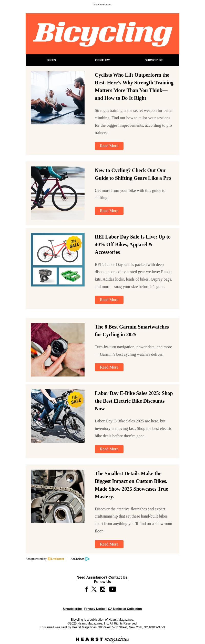205x644 pixels.
Task: Open the Instagram social icon
Action: pyautogui.click(x=103, y=589)
